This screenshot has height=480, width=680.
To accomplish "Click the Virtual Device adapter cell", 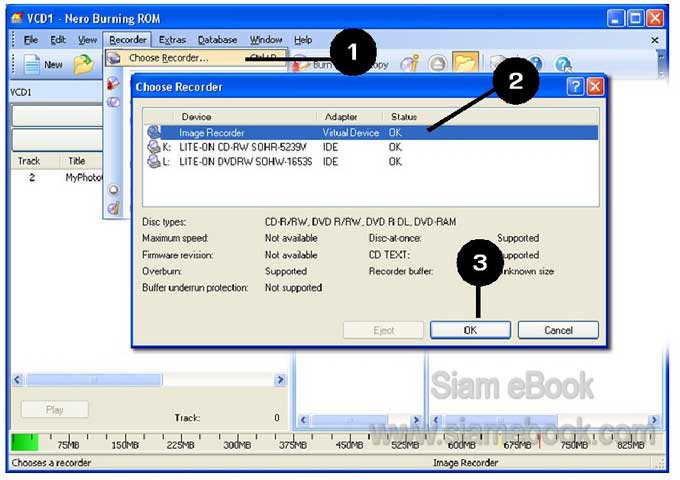I will tap(351, 133).
